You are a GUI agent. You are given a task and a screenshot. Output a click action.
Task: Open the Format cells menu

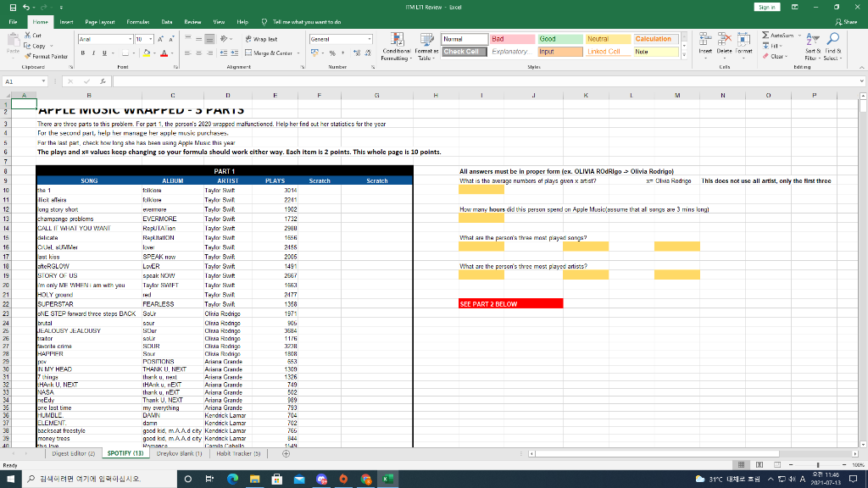point(743,44)
